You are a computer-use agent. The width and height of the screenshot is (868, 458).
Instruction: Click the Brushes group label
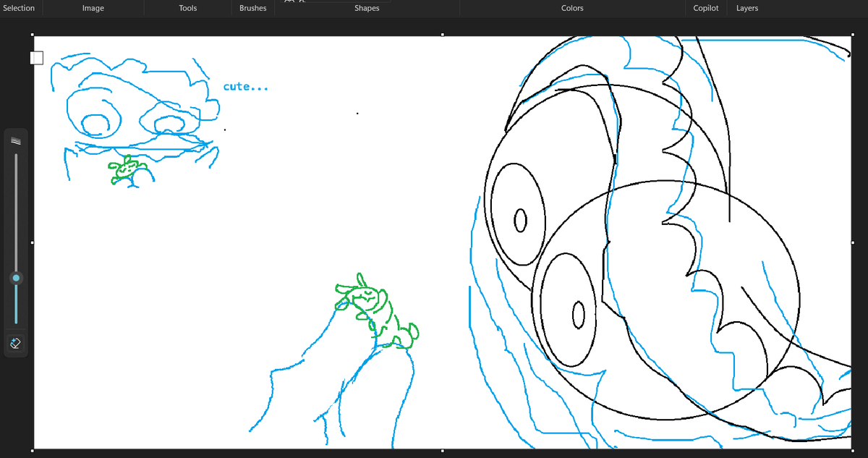click(x=253, y=8)
